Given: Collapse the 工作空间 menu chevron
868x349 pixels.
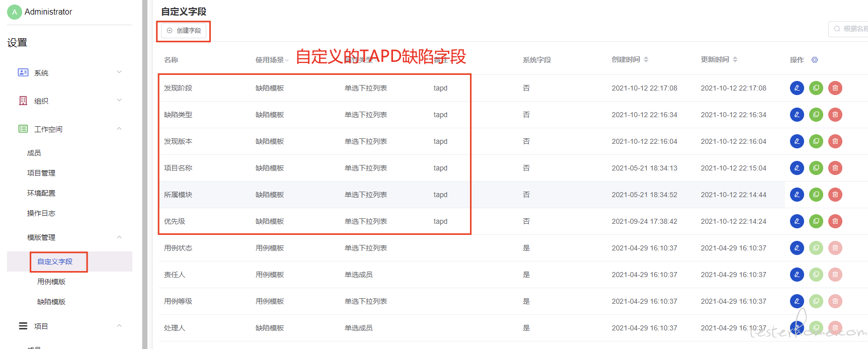Looking at the screenshot, I should click(x=119, y=128).
